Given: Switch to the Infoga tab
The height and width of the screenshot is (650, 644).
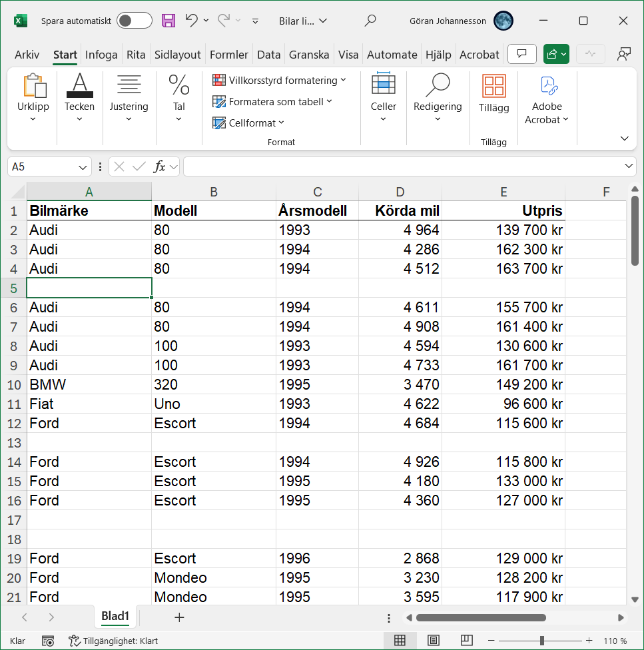Looking at the screenshot, I should pos(101,55).
